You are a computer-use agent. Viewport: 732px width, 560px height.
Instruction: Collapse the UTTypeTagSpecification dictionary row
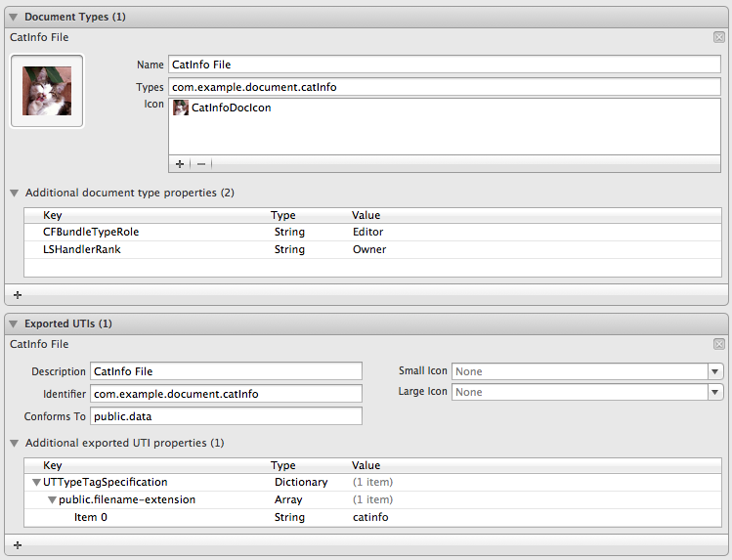click(x=36, y=482)
